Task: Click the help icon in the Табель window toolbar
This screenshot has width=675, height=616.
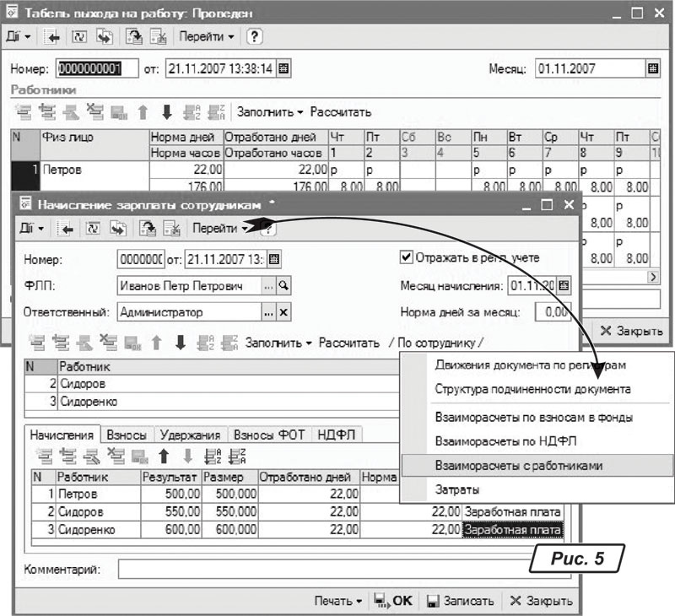Action: pos(253,37)
